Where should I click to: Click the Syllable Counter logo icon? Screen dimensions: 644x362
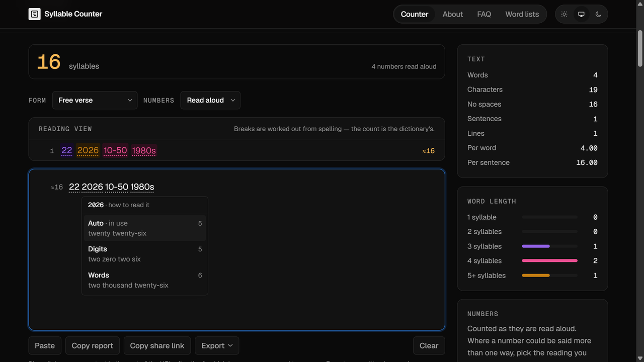pyautogui.click(x=34, y=14)
